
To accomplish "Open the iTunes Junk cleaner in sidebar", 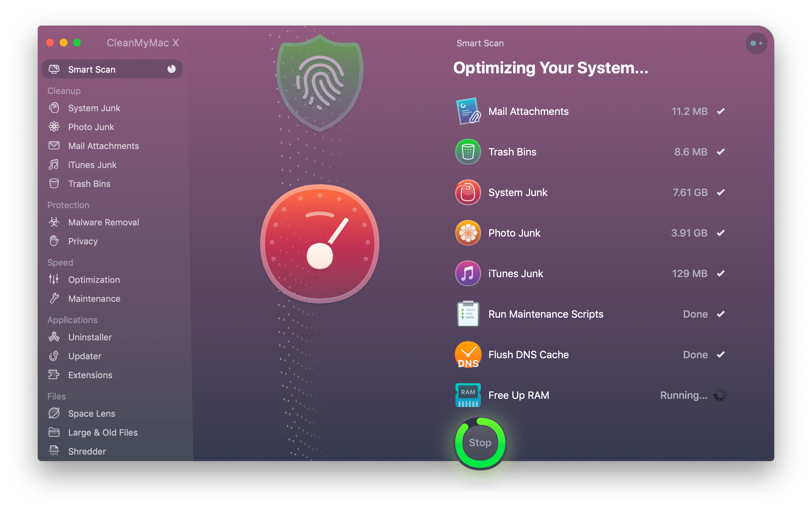I will tap(92, 165).
